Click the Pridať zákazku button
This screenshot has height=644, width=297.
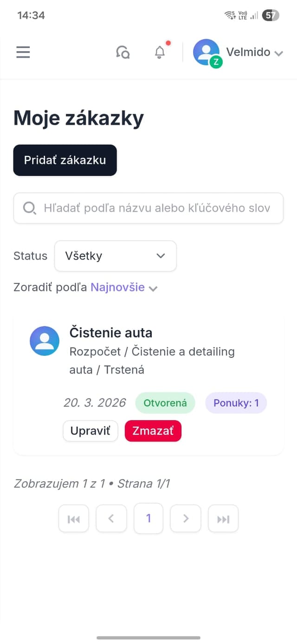pyautogui.click(x=65, y=160)
